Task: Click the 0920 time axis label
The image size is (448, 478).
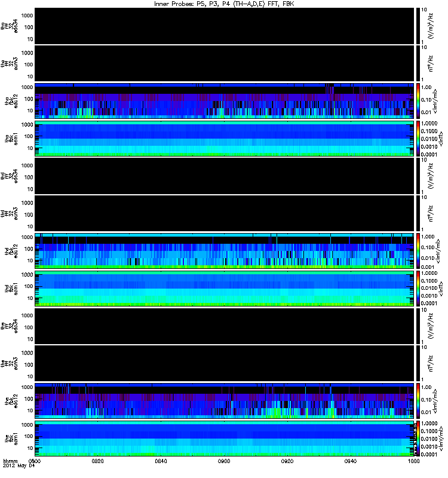Action: 287,461
